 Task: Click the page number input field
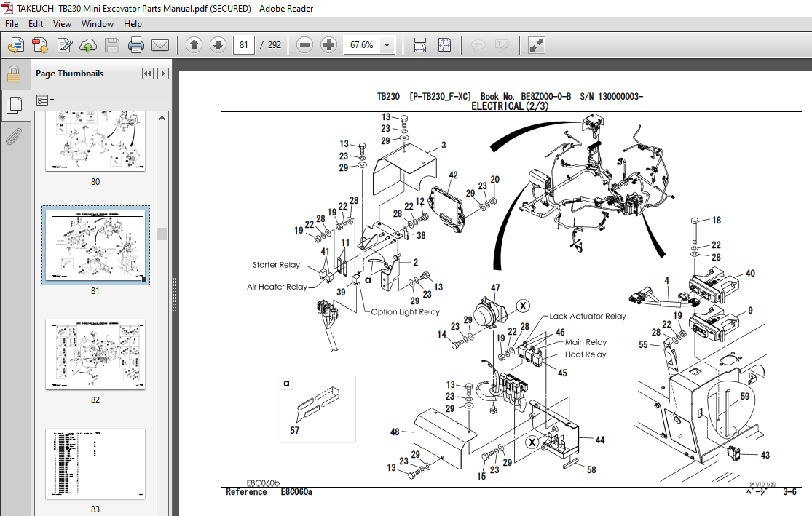coord(243,45)
